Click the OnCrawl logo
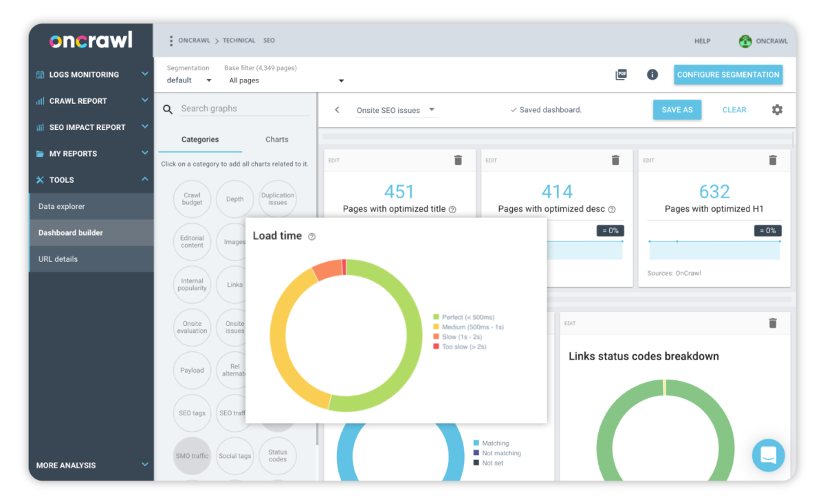The width and height of the screenshot is (825, 504). click(91, 41)
